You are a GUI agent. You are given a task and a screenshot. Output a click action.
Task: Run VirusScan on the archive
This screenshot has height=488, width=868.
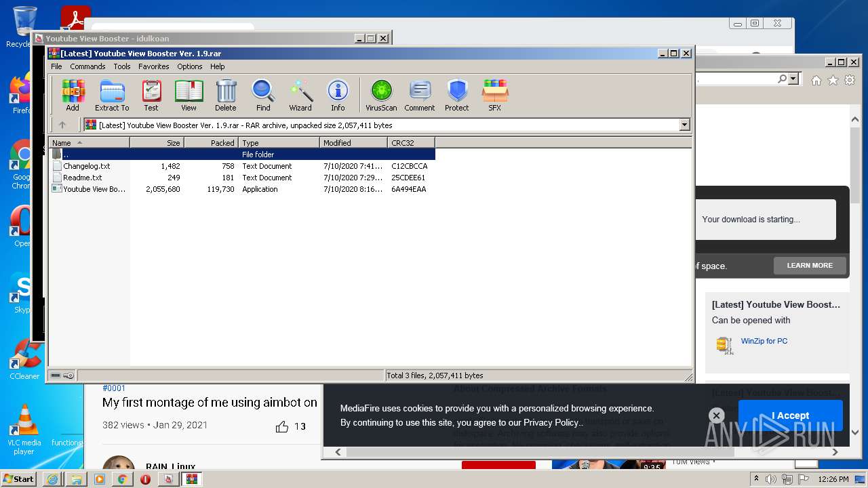click(x=381, y=96)
